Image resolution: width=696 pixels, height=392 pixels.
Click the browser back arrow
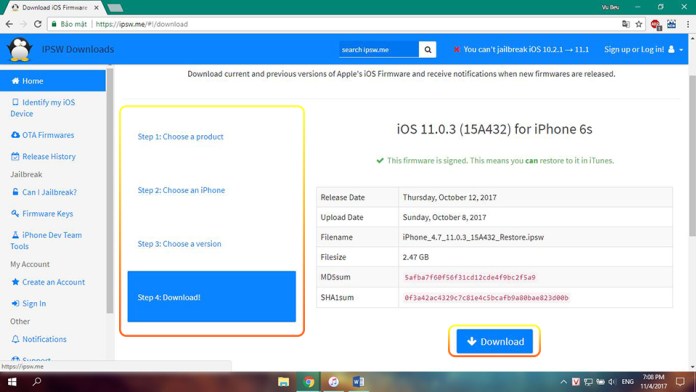9,24
